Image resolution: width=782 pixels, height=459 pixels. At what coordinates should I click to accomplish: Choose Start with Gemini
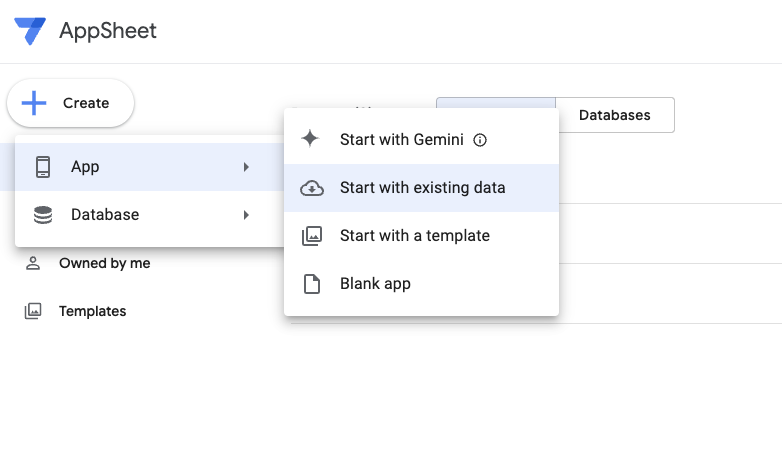click(x=421, y=140)
